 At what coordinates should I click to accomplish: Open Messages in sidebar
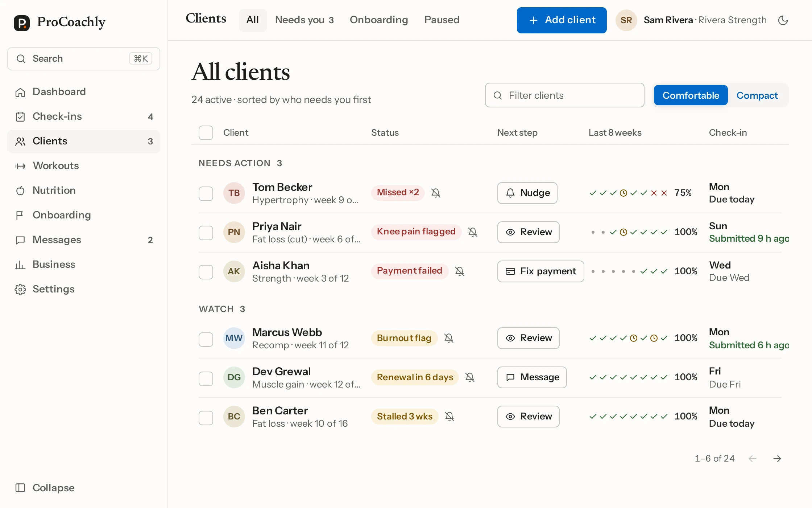(x=84, y=240)
